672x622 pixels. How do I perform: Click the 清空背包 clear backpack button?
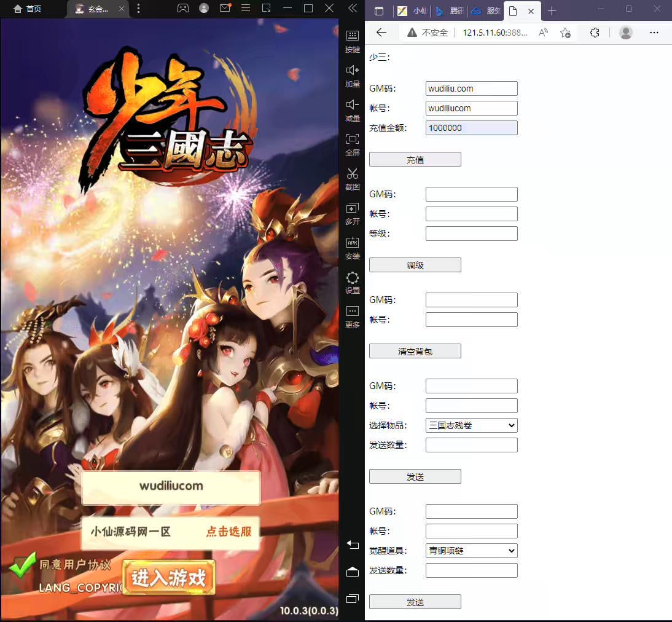(x=415, y=352)
